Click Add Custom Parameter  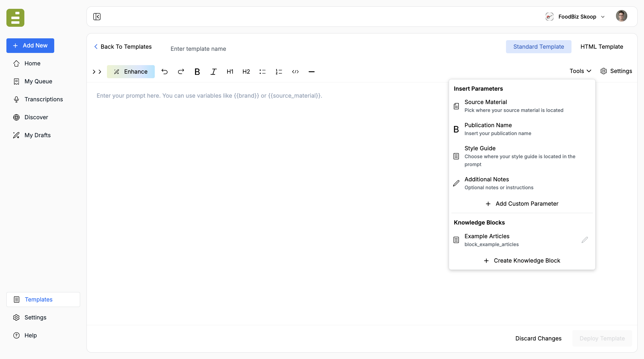coord(522,204)
